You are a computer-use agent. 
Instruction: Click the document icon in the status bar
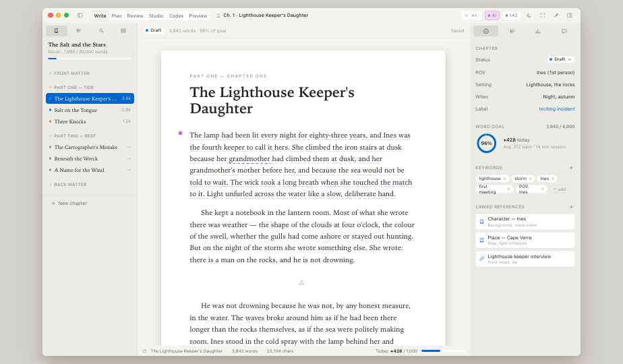[144, 351]
